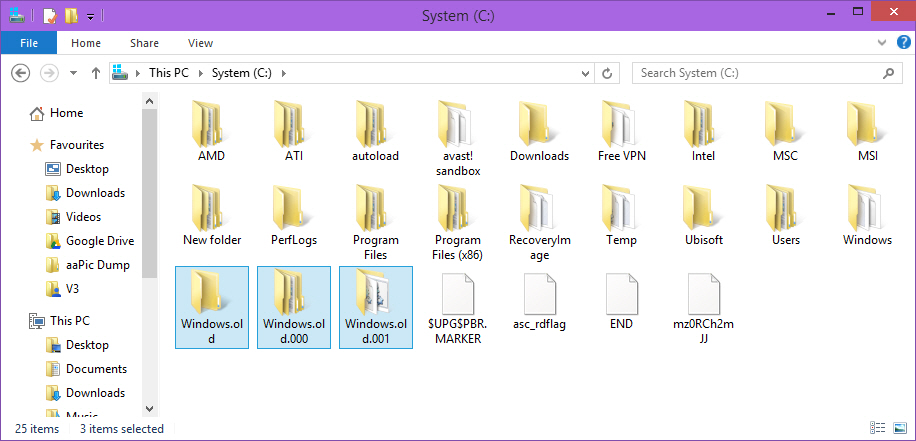Go up one level with Up arrow
Image resolution: width=916 pixels, height=441 pixels.
pyautogui.click(x=96, y=73)
